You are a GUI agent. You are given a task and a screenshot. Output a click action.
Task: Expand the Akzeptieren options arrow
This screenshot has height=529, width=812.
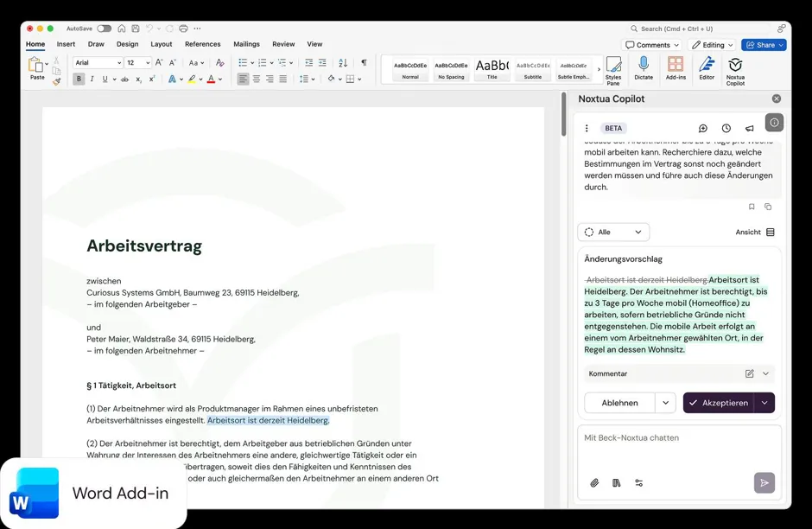tap(764, 403)
